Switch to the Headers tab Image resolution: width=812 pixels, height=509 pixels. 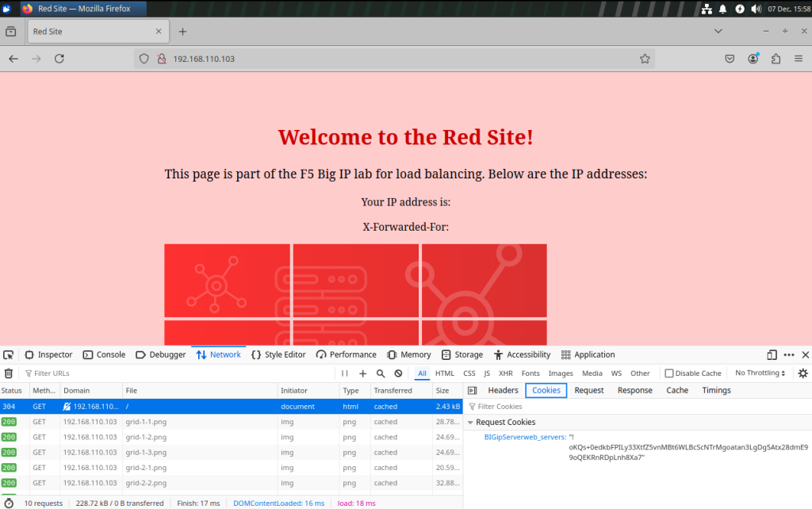[503, 390]
